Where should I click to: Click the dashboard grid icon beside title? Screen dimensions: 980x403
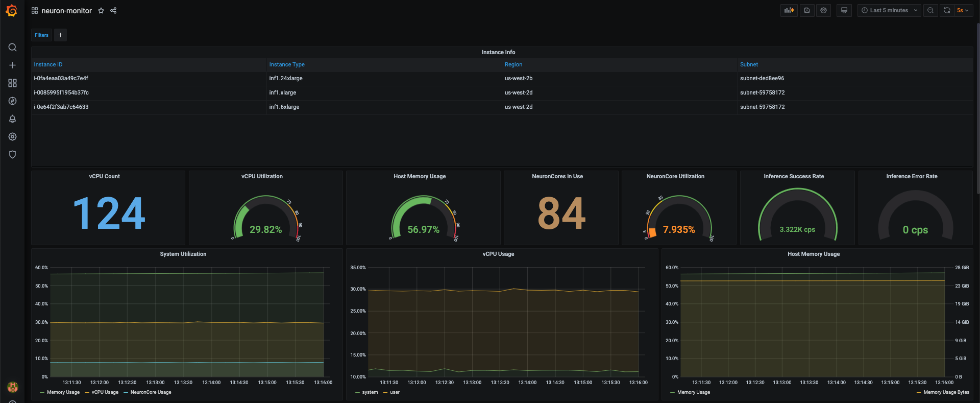click(x=35, y=11)
